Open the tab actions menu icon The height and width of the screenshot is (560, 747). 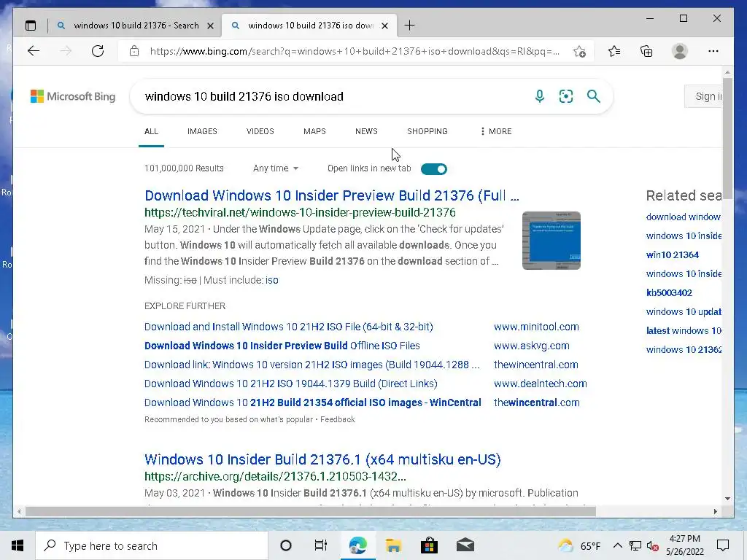[x=31, y=26]
